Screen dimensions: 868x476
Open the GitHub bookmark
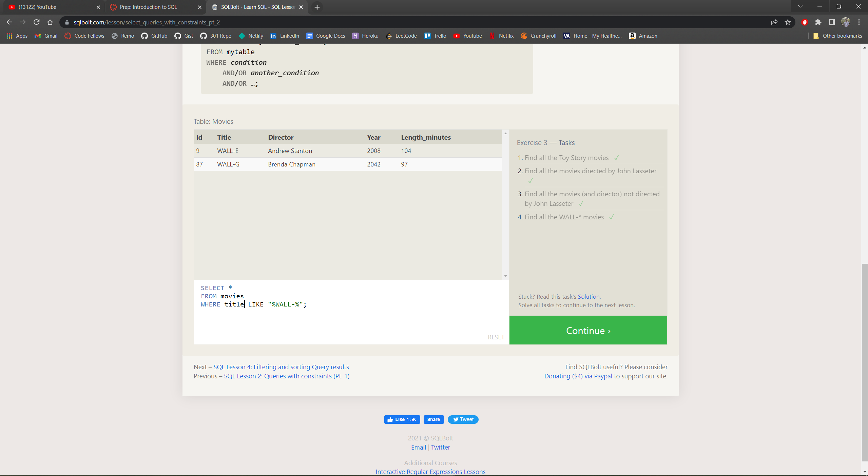tap(154, 36)
